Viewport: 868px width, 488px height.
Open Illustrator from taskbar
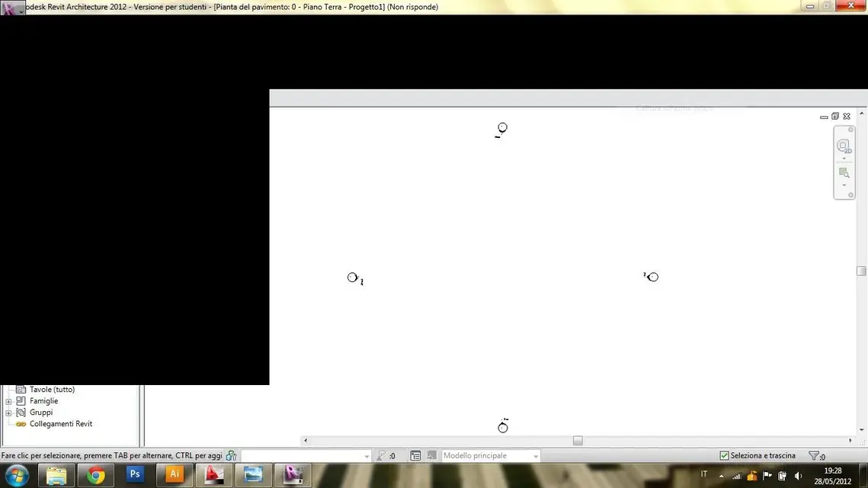coord(175,475)
